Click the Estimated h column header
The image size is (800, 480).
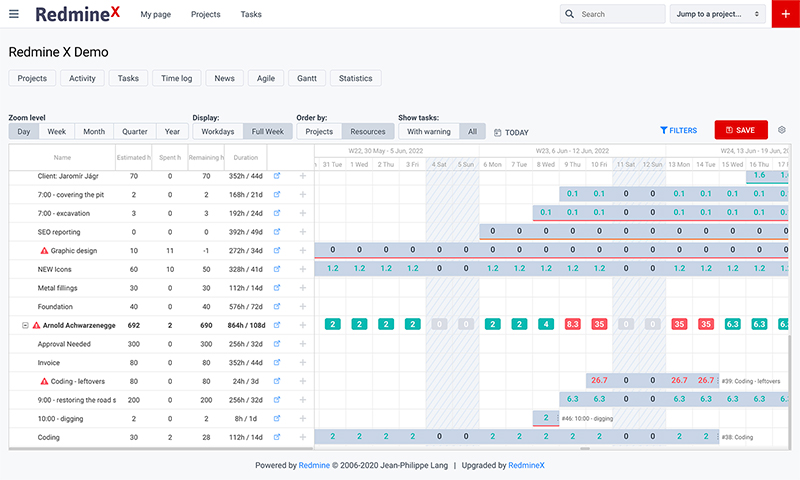click(x=134, y=158)
